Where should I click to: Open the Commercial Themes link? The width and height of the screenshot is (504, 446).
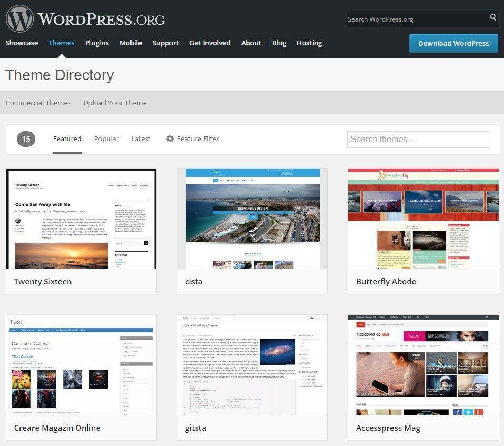(x=38, y=103)
